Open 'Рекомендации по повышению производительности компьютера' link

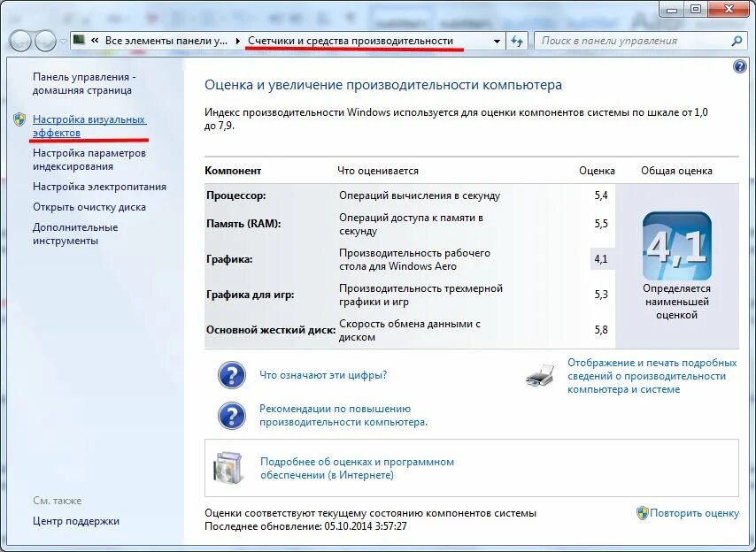click(343, 415)
